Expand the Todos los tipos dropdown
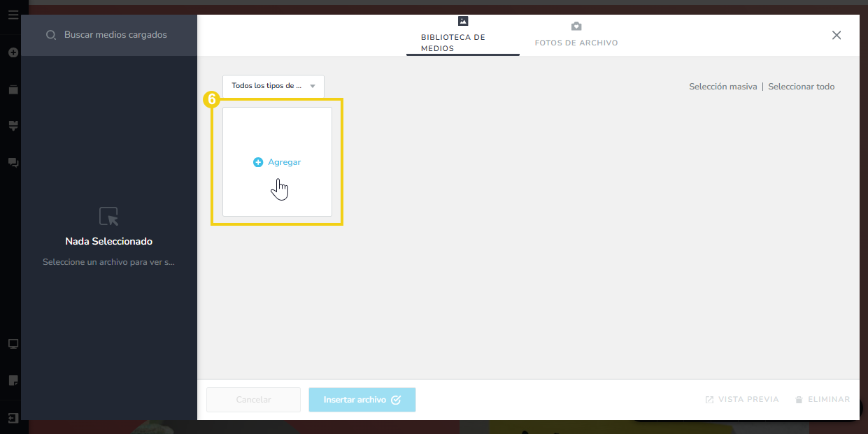The height and width of the screenshot is (434, 868). pos(273,86)
